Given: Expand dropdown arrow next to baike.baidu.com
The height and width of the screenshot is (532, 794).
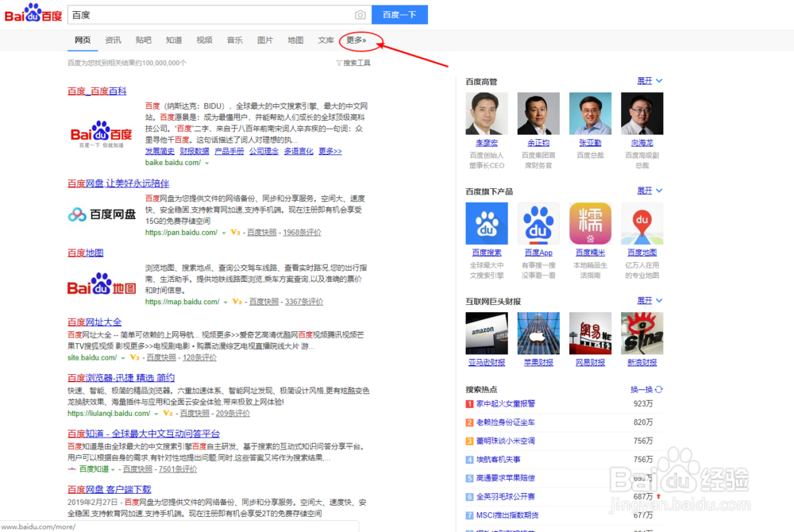Looking at the screenshot, I should (x=206, y=163).
